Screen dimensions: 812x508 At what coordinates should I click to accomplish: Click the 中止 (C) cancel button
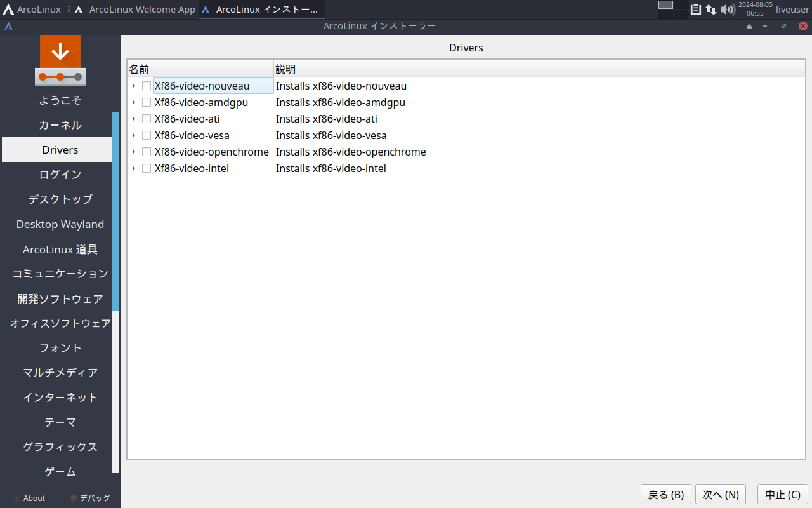click(x=783, y=495)
